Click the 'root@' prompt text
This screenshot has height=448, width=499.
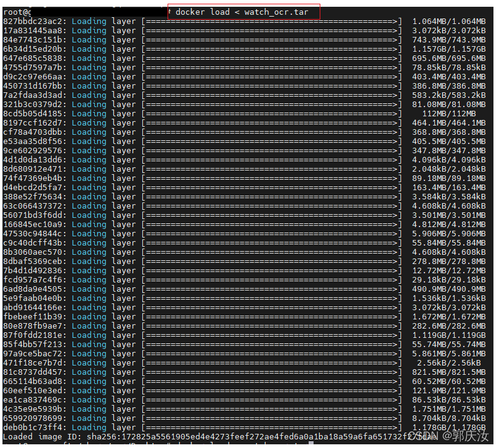pyautogui.click(x=17, y=12)
